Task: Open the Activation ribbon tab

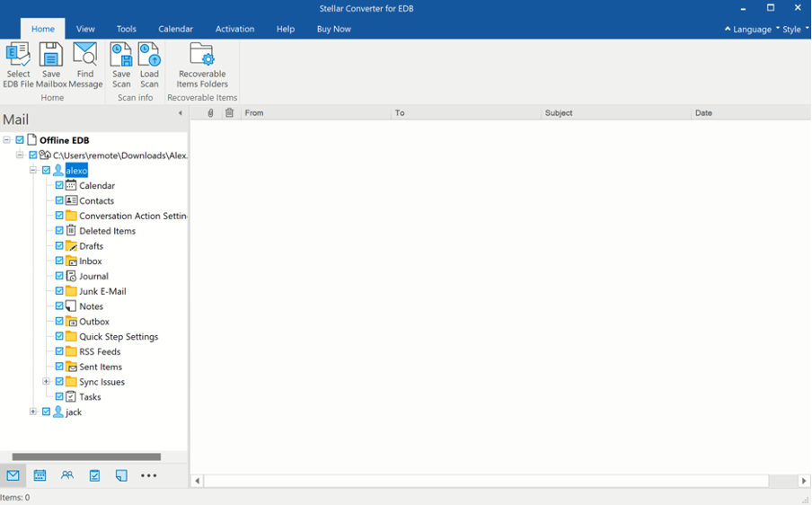Action: 234,29
